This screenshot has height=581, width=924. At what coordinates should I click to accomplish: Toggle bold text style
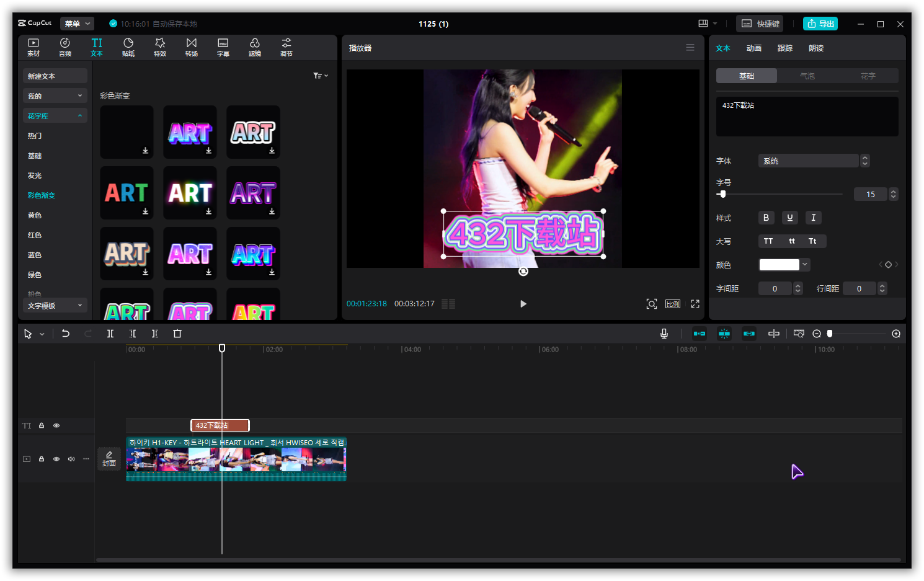click(x=766, y=218)
